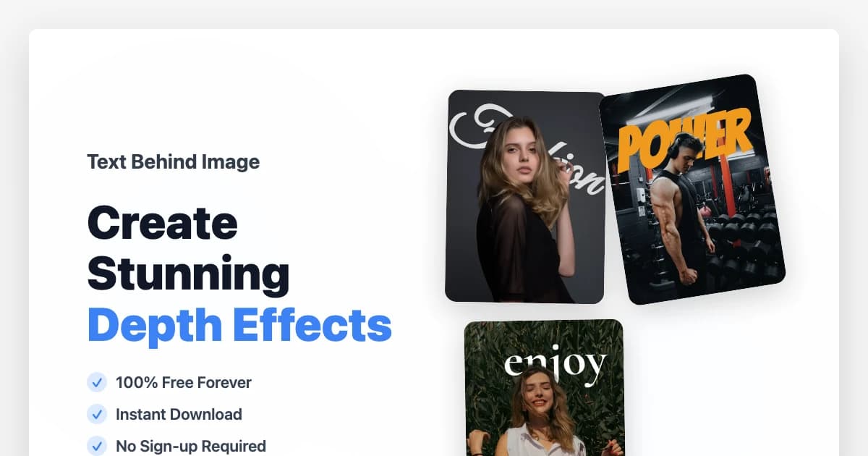Click the checkmark icon beside Instant Download

pyautogui.click(x=97, y=414)
